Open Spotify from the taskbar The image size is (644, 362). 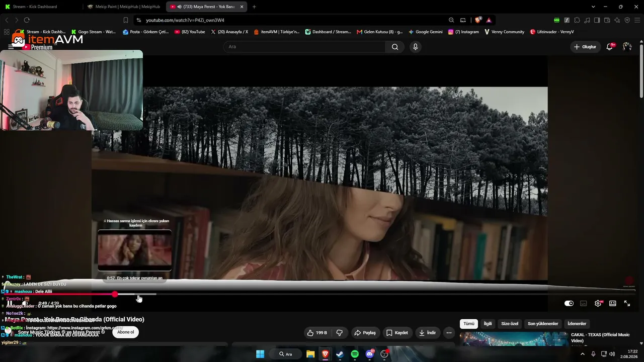point(355,354)
